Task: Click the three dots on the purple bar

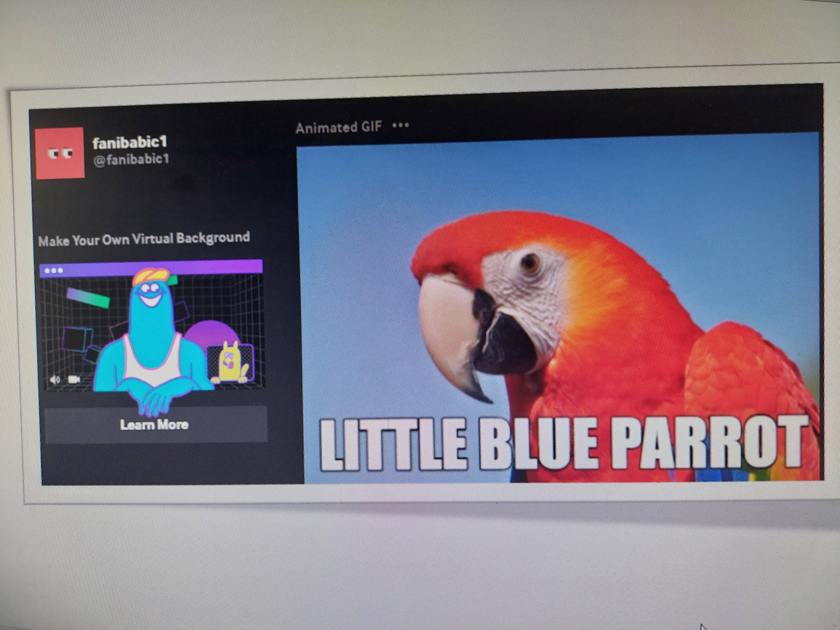Action: click(54, 271)
